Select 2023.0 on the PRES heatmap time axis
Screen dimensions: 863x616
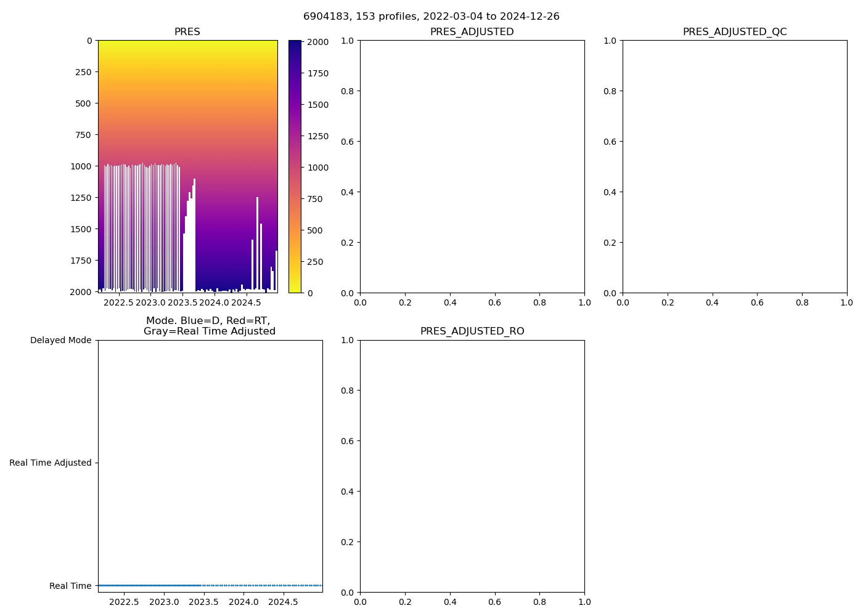tap(150, 303)
